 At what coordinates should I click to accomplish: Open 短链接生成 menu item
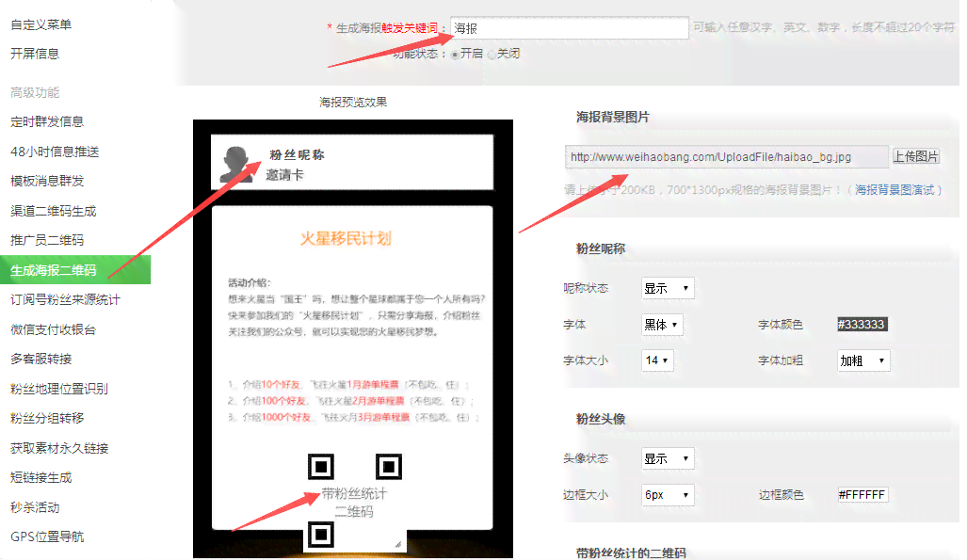[x=40, y=477]
